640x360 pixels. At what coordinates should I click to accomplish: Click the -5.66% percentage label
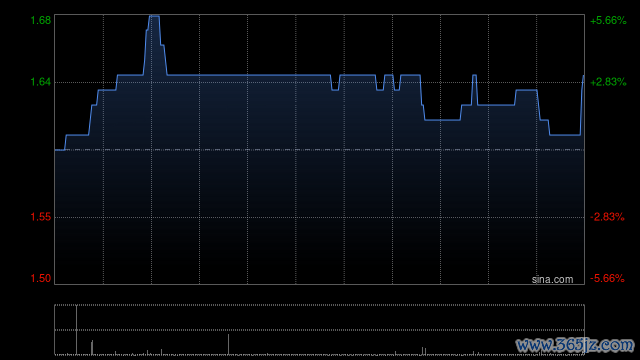point(607,278)
